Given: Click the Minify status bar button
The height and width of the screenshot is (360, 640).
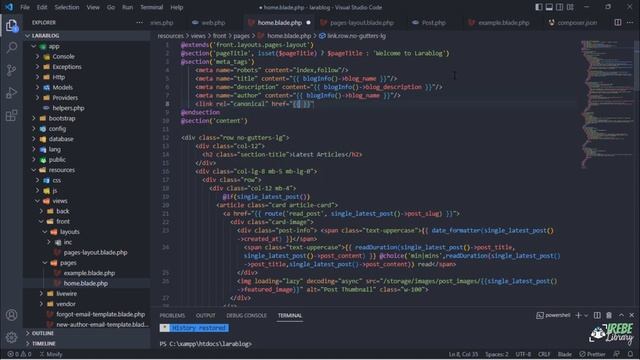Looking at the screenshot, I should coord(51,354).
